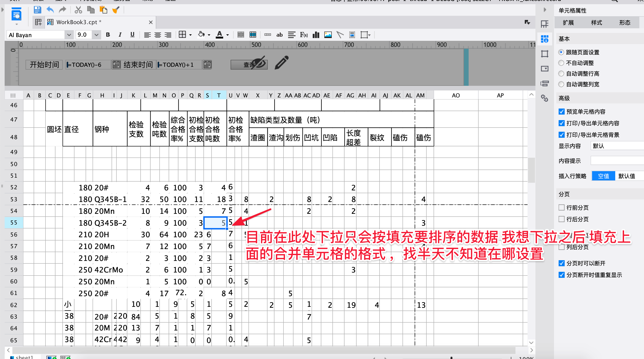The width and height of the screenshot is (644, 359).
Task: Toggle can break when paging checkbox
Action: pos(561,263)
